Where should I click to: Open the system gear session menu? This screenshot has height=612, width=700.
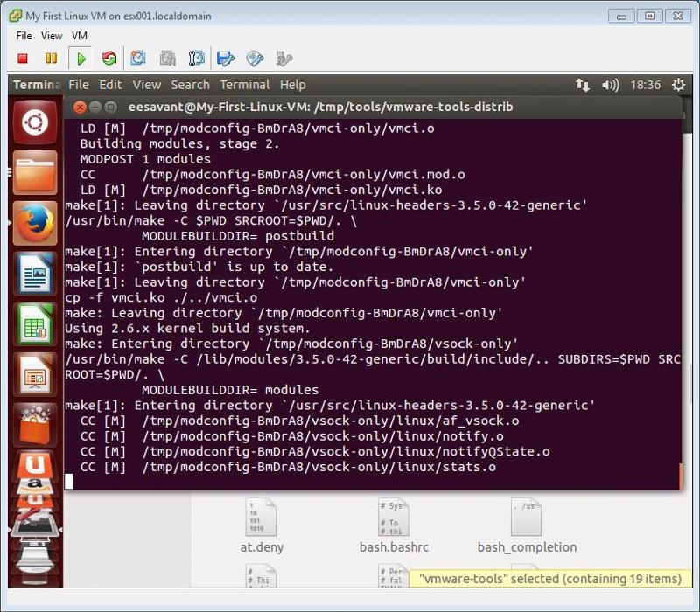(679, 85)
